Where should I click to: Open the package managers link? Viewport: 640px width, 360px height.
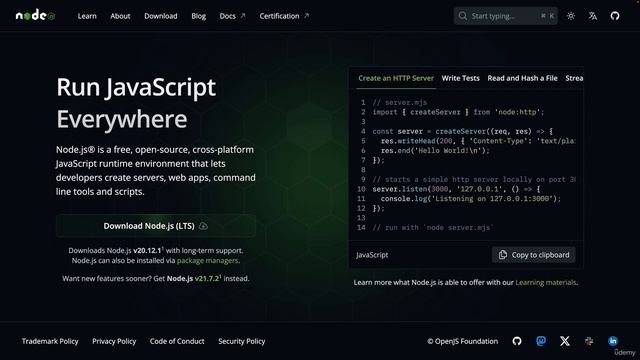(x=207, y=260)
